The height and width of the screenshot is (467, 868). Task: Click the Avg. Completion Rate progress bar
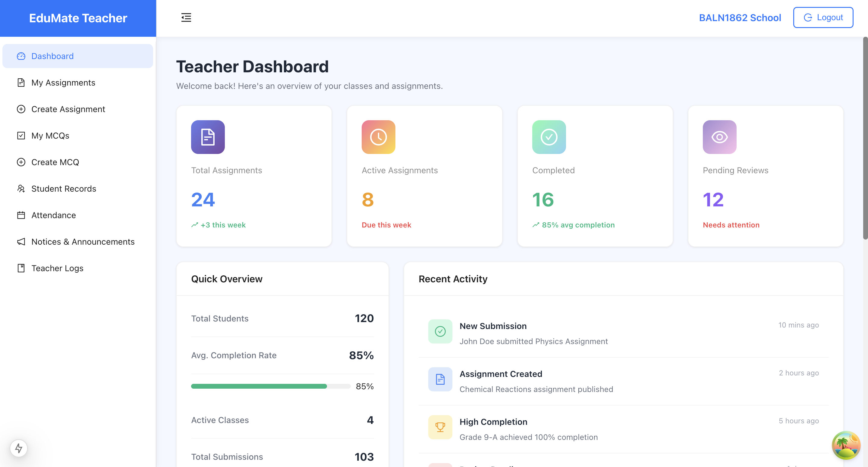(269, 387)
